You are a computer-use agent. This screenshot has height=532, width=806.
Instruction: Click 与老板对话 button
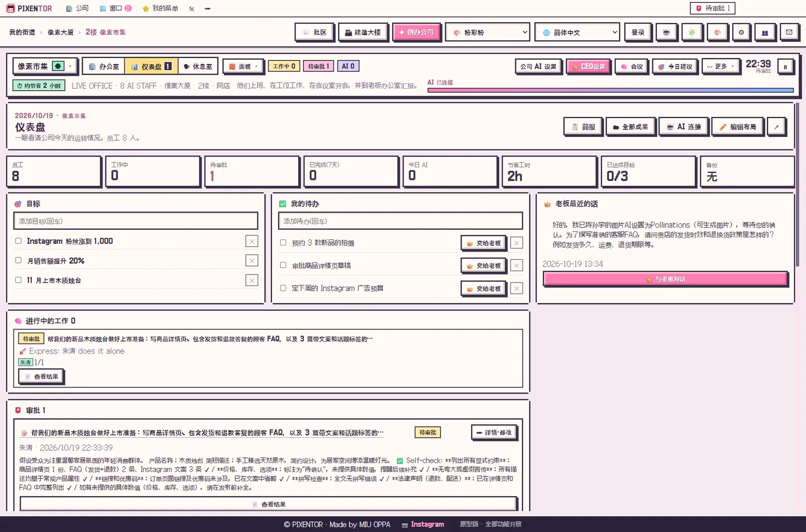coord(665,279)
